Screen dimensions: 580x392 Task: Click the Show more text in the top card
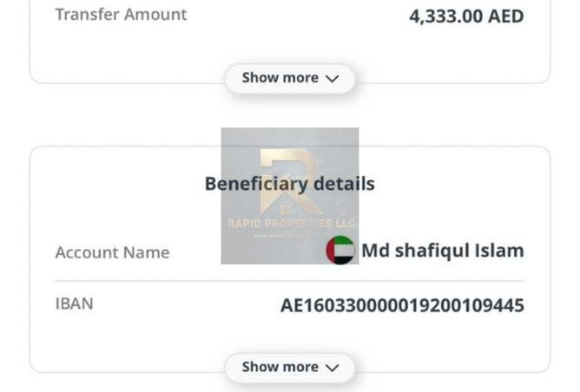point(280,78)
